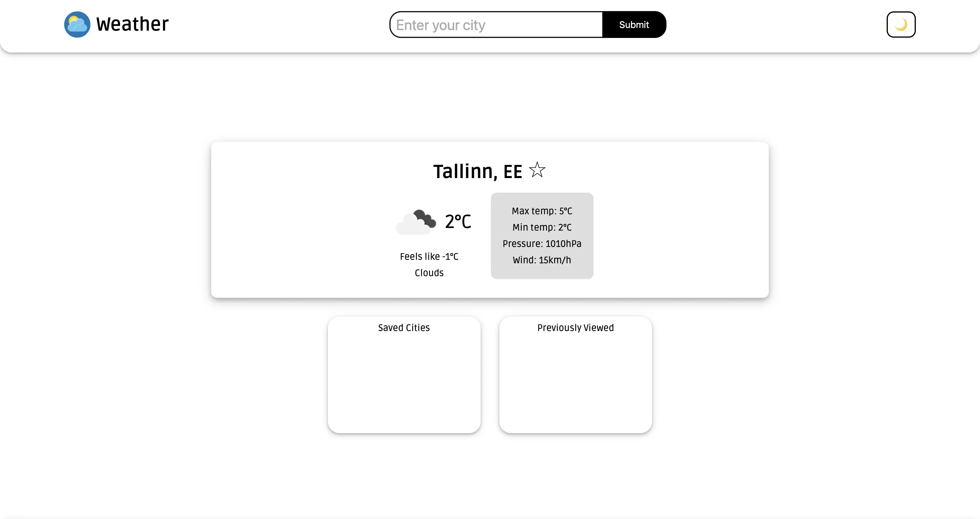Click the Clouds condition label
Image resolution: width=980 pixels, height=519 pixels.
tap(429, 273)
